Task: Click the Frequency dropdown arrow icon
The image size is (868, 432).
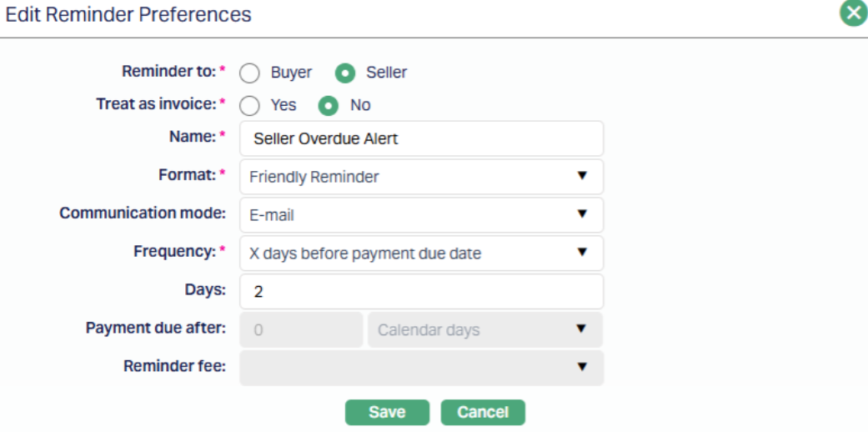Action: (582, 254)
